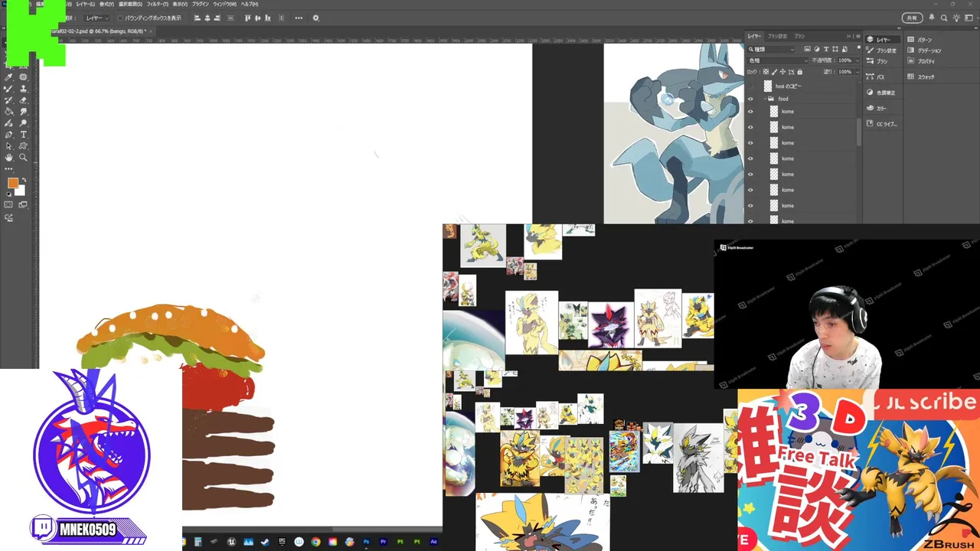Filter layers by pixel layers icon
Screen dimensions: 980x551
808,49
